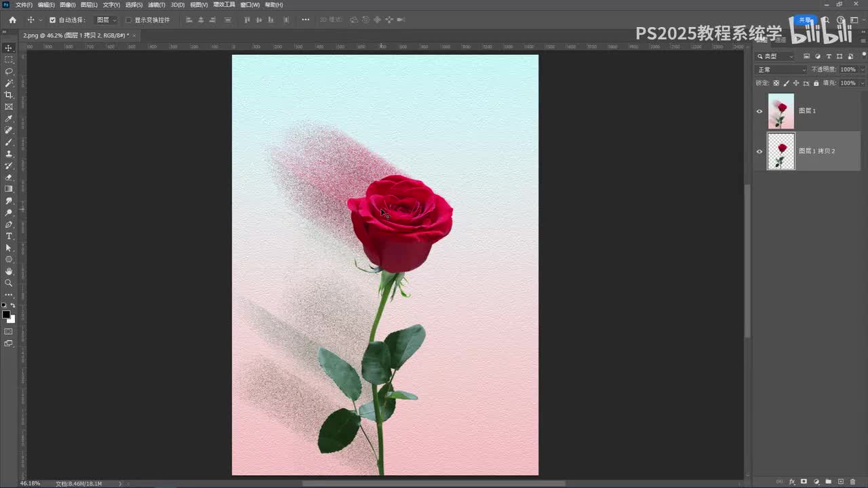Select the Magic Wand tool
This screenshot has height=488, width=868.
(x=9, y=83)
